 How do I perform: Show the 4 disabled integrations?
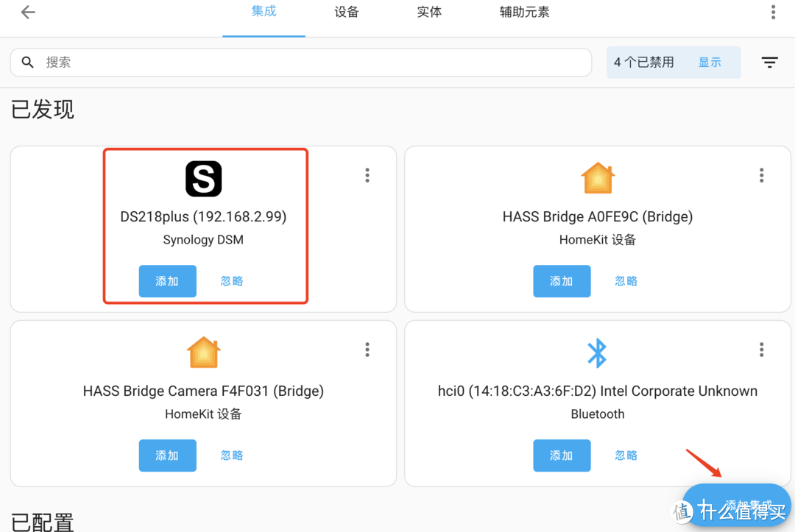pyautogui.click(x=710, y=63)
